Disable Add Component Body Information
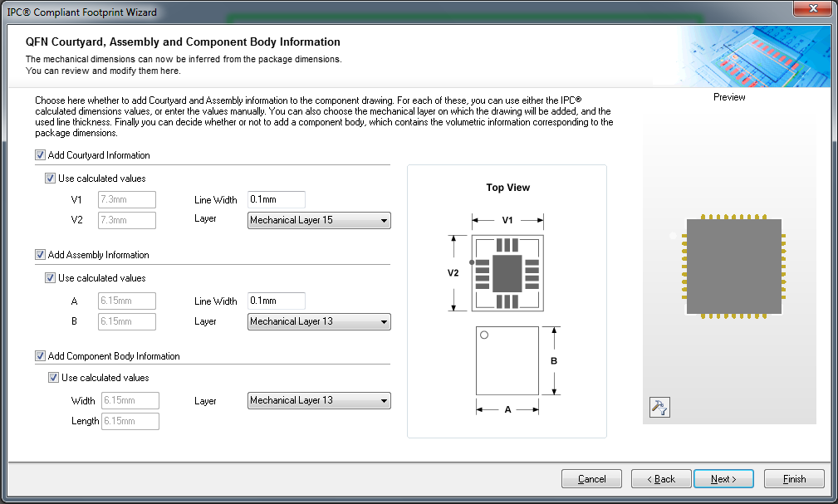The height and width of the screenshot is (504, 838). coord(41,356)
